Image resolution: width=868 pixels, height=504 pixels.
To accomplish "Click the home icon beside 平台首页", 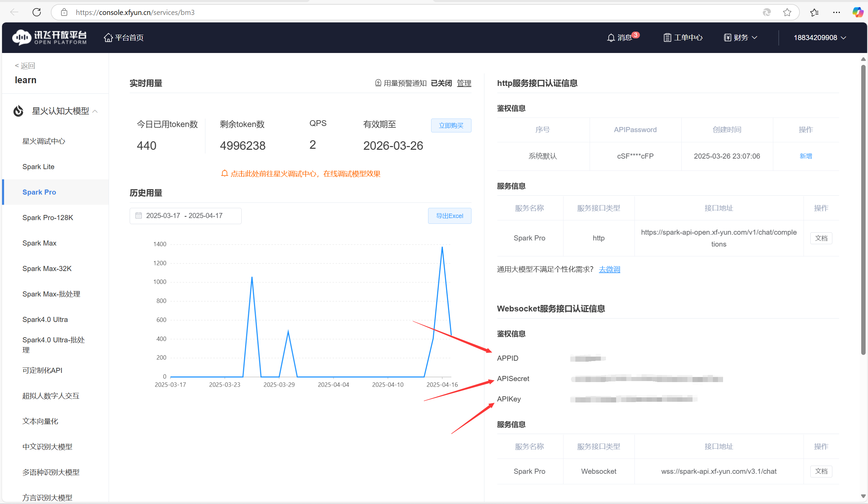I will click(x=108, y=38).
